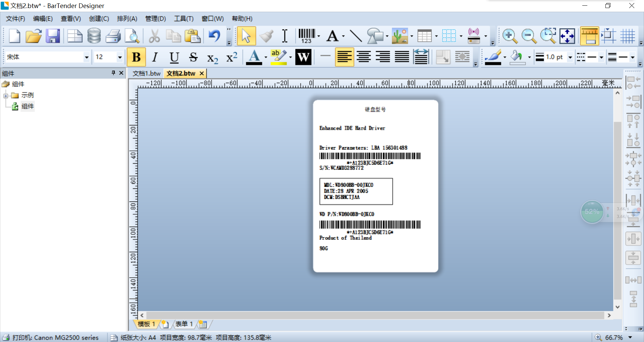
Task: Toggle bold formatting
Action: point(137,57)
